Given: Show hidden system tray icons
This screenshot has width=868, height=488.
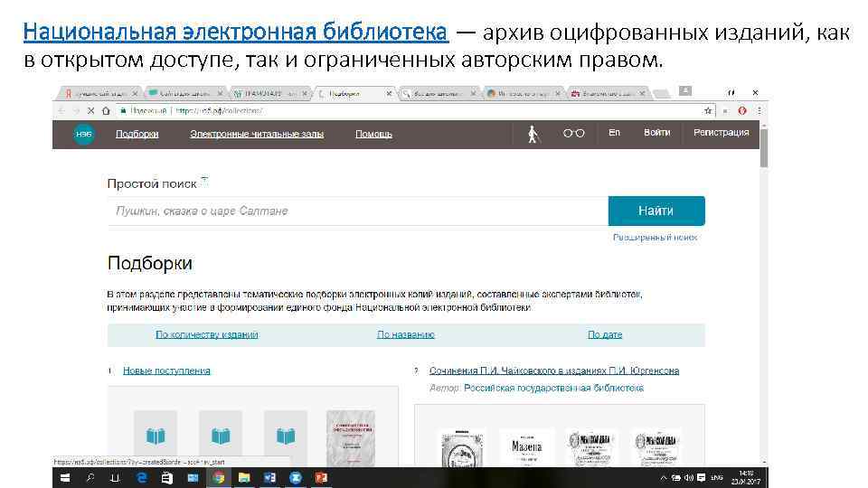Looking at the screenshot, I should click(x=663, y=478).
